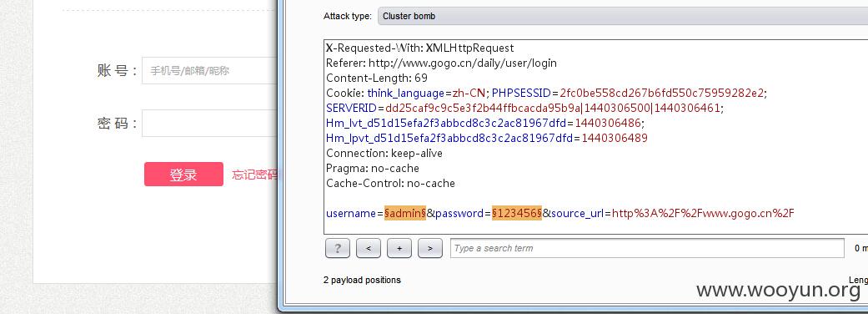Image resolution: width=868 pixels, height=314 pixels.
Task: Click the PHPSESSID cookie value
Action: click(661, 93)
